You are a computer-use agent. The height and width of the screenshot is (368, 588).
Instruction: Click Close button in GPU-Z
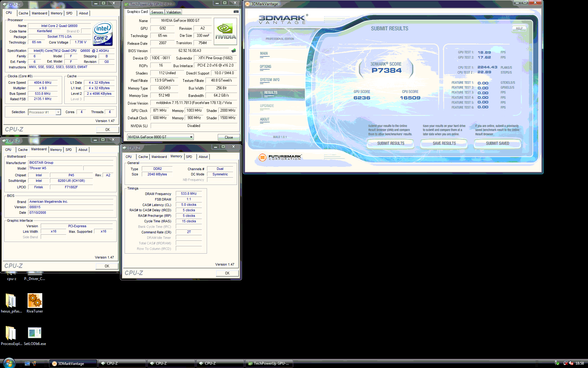click(229, 137)
